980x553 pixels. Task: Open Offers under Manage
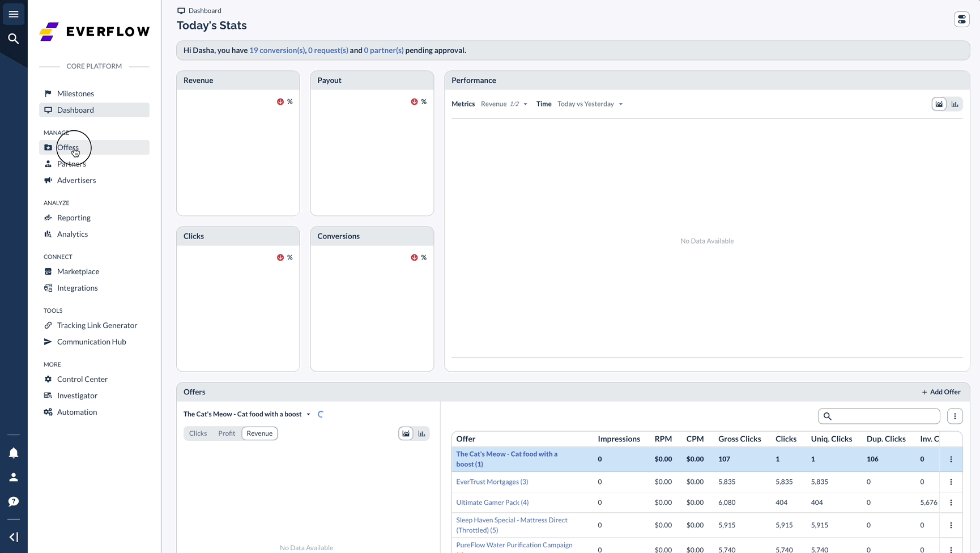click(94, 147)
